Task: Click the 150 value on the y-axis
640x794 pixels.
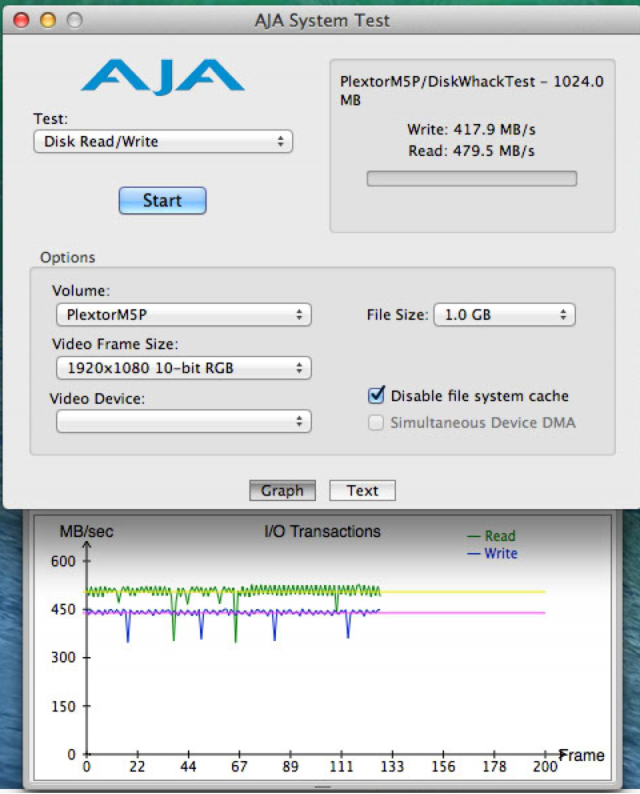Action: click(63, 706)
